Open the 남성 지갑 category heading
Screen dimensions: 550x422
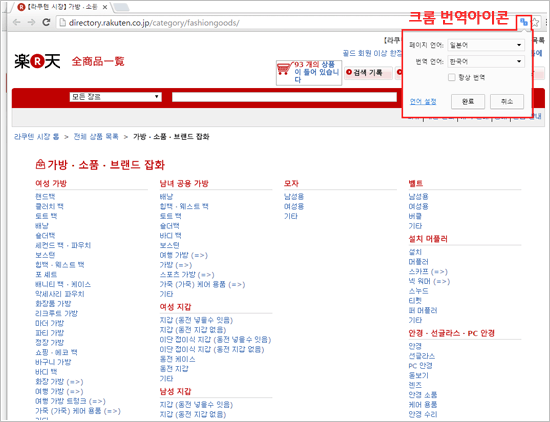175,391
